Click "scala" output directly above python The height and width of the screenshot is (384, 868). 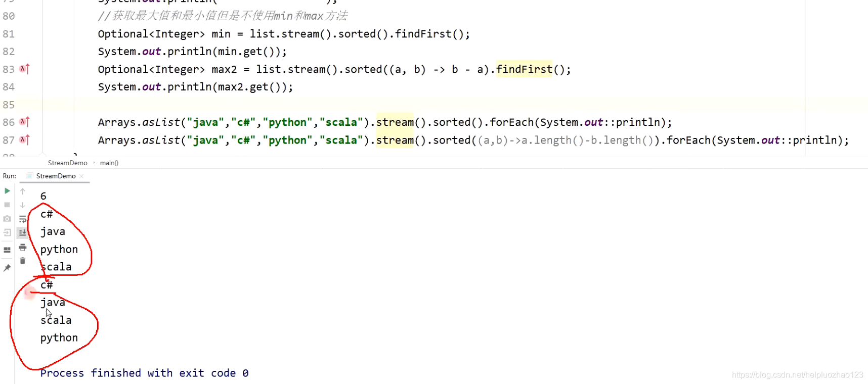(x=56, y=320)
